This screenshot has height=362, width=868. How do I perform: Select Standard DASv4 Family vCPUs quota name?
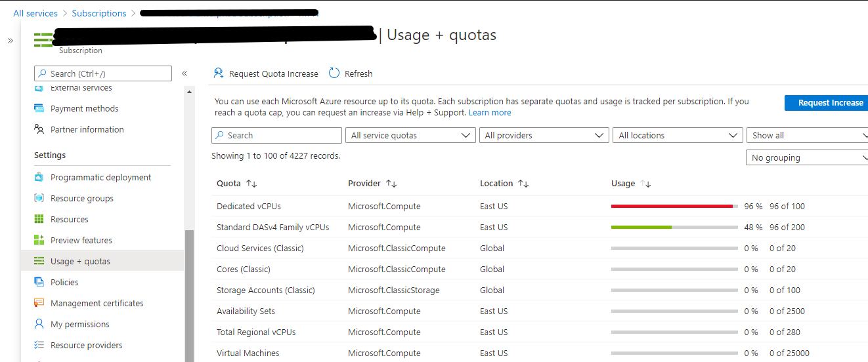(x=273, y=227)
